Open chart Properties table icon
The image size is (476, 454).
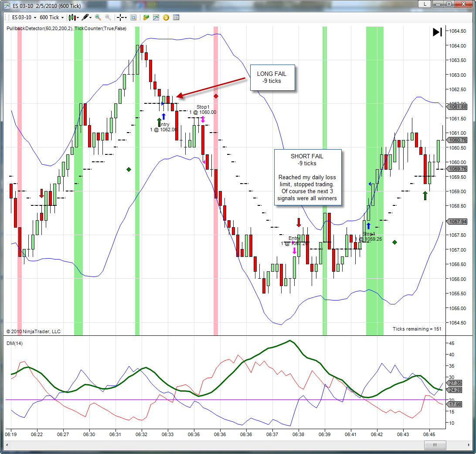pos(176,17)
